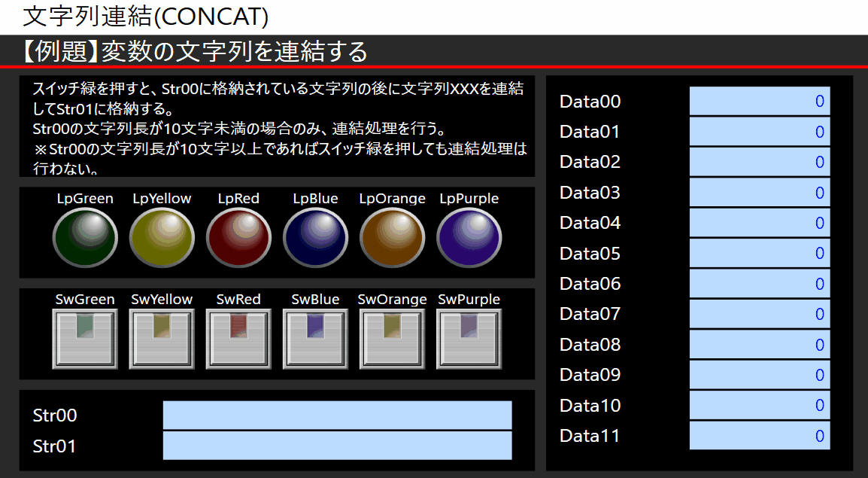Select the Str01 string result field

pos(337,445)
